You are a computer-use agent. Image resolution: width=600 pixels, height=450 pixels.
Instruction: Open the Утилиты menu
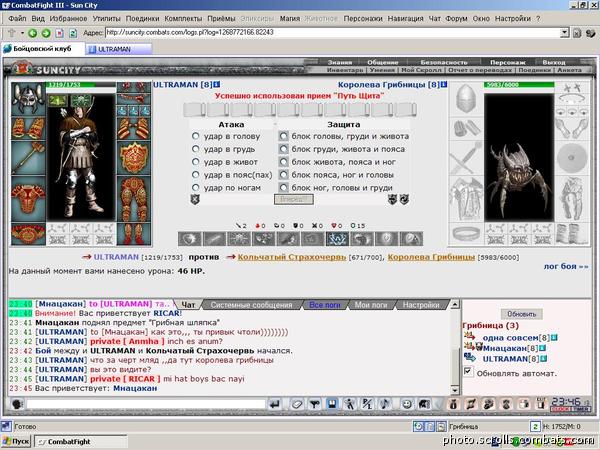(106, 18)
